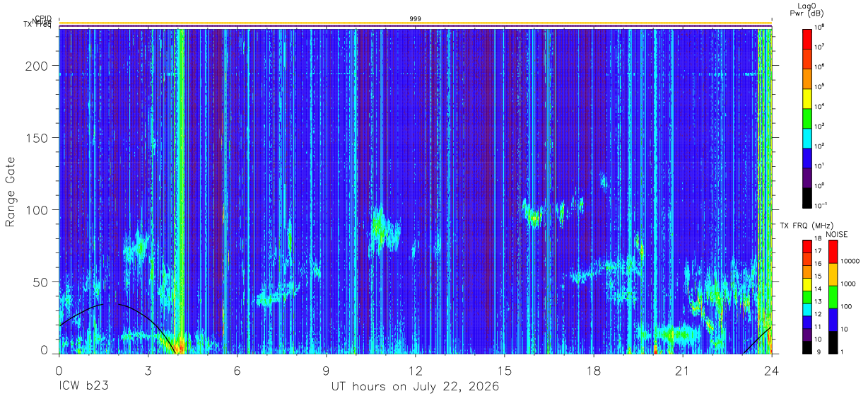Select the yellow segment of TX FRQ colorbar
This screenshot has height=401, width=868.
[x=807, y=284]
